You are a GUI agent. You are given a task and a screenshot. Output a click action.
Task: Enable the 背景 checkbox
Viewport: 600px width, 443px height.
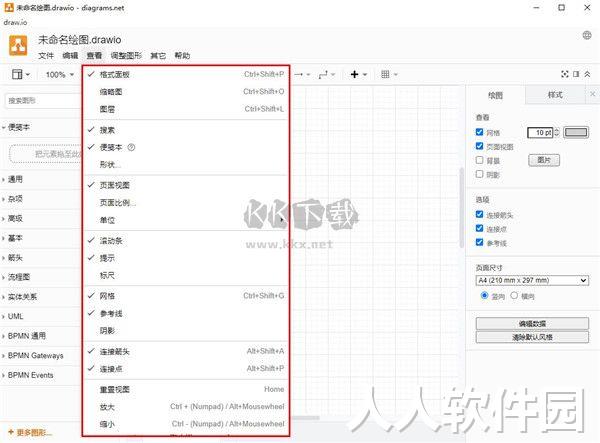coord(479,160)
